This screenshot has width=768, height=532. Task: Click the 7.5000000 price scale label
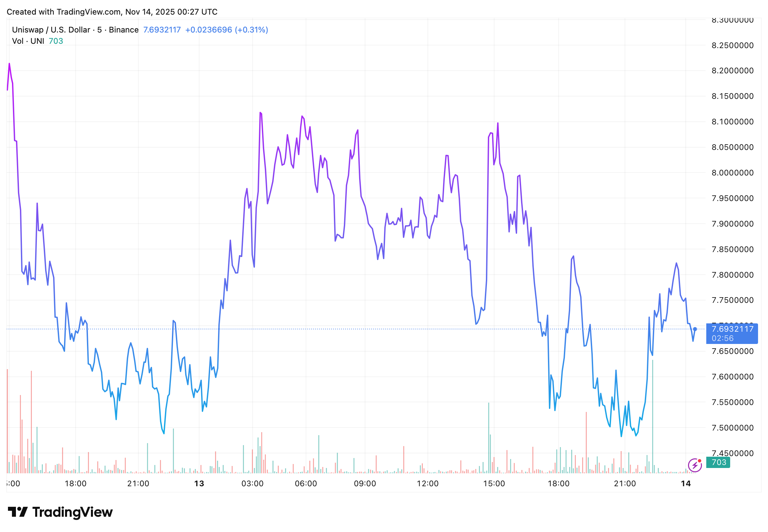(x=732, y=428)
